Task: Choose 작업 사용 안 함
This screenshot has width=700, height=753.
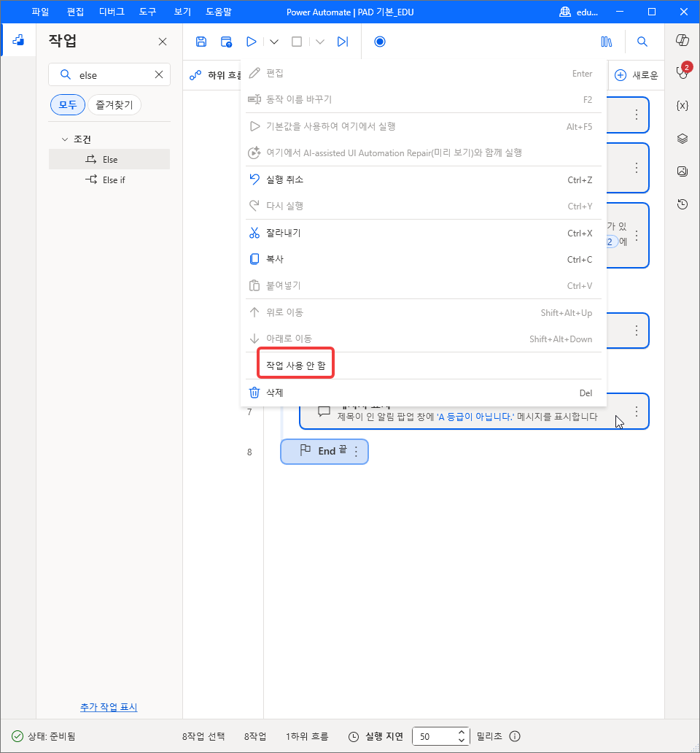Action: (423, 366)
